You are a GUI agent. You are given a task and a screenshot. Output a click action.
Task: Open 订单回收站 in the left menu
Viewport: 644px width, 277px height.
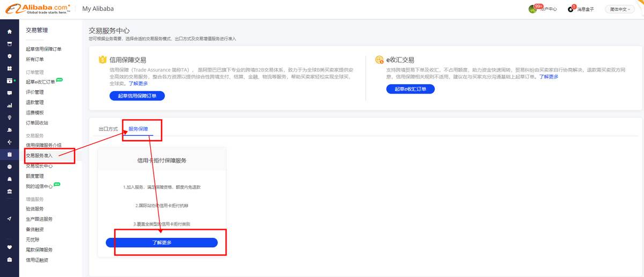pyautogui.click(x=38, y=123)
